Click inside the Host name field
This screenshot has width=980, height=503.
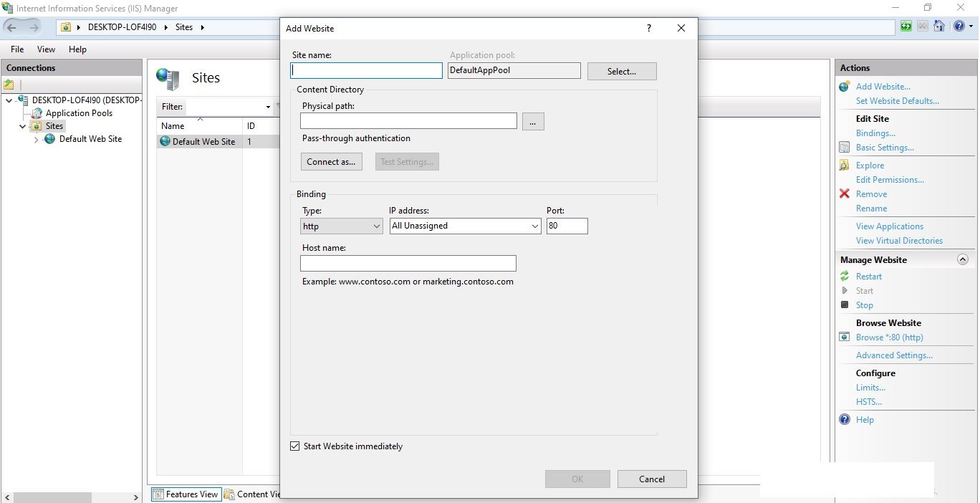[x=408, y=263]
